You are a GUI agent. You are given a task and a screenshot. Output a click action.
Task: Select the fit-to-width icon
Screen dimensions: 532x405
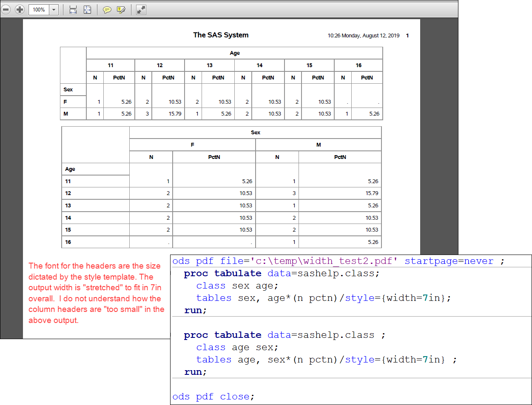pos(73,9)
